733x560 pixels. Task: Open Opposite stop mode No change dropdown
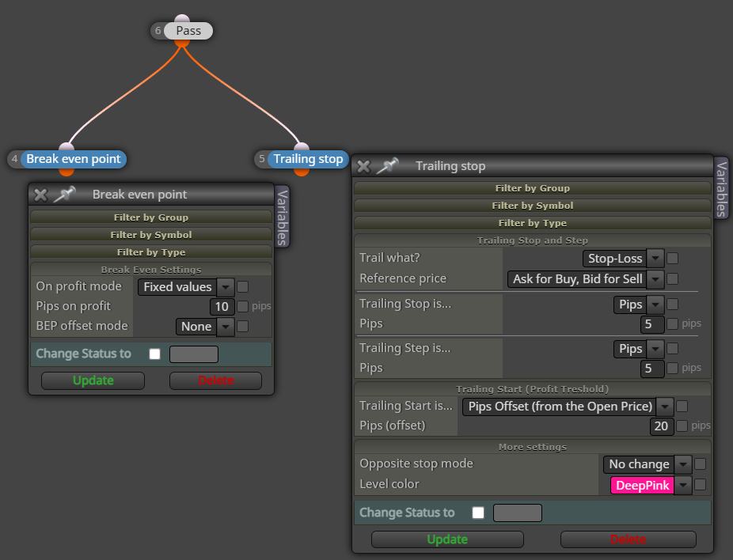648,464
